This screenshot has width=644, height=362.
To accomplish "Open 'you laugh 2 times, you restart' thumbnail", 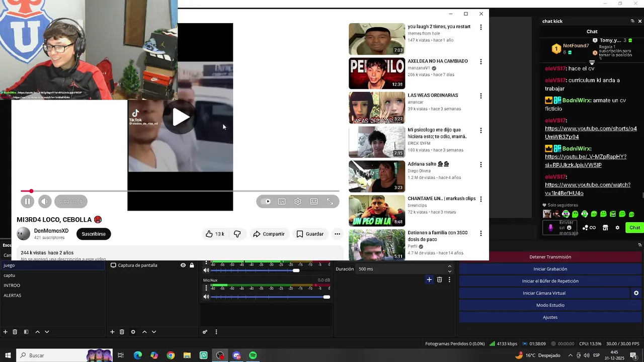I will [377, 39].
